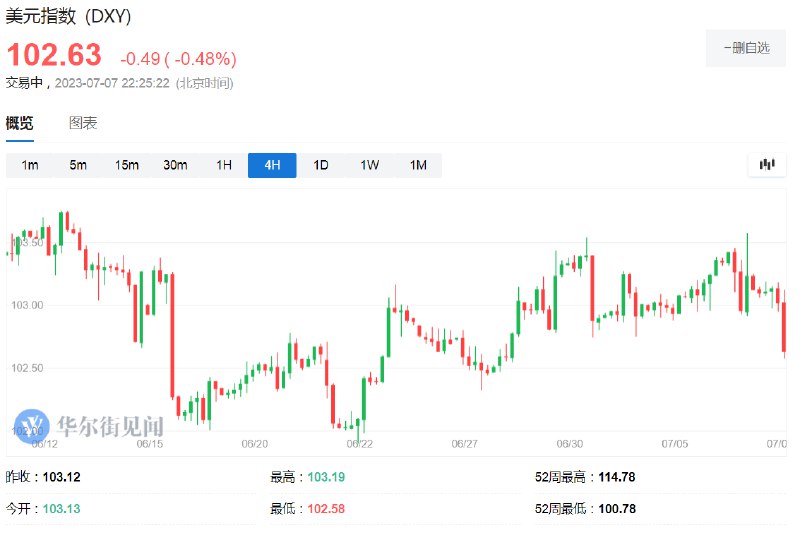The image size is (800, 535).
Task: Click the 52周最高 value 114.78
Action: tap(616, 477)
